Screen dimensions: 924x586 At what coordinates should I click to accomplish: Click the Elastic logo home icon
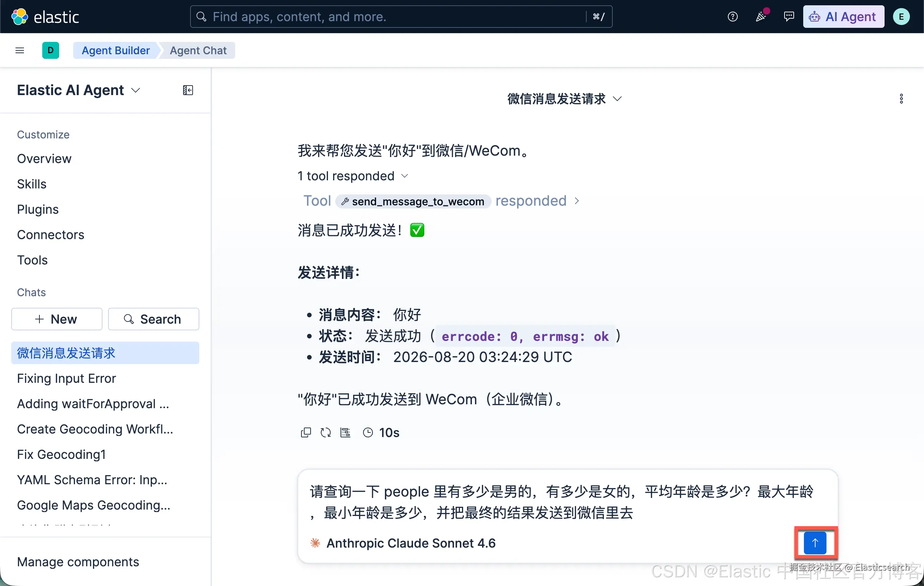click(x=20, y=17)
